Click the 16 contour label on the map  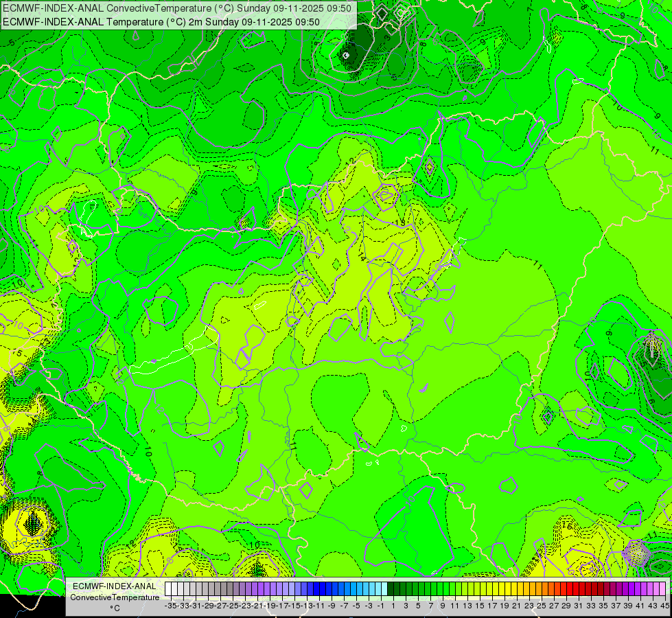567,526
